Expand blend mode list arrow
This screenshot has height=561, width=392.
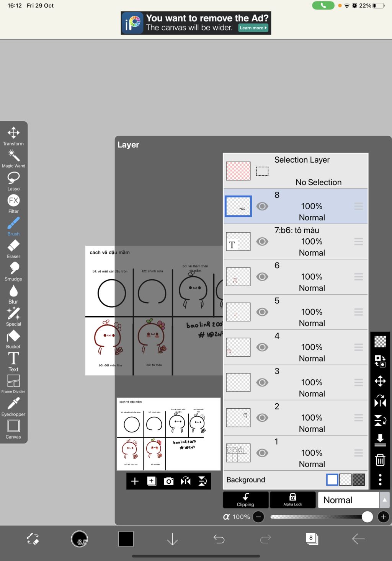(385, 500)
